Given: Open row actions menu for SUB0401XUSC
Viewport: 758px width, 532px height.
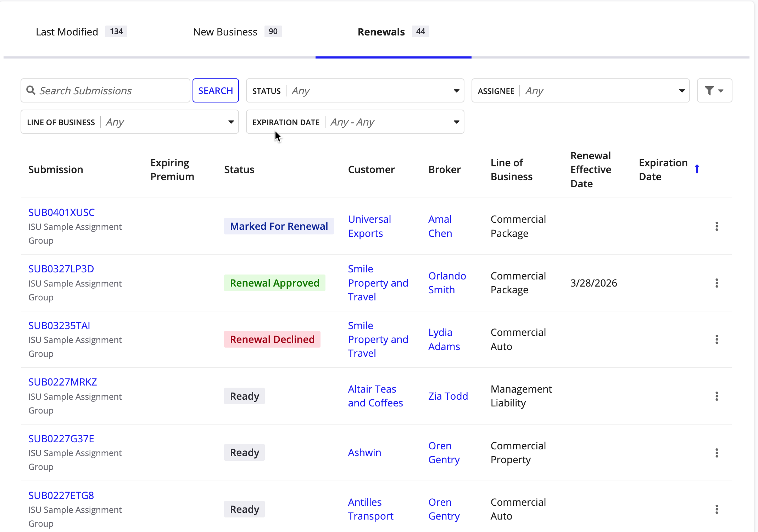Looking at the screenshot, I should (x=717, y=226).
